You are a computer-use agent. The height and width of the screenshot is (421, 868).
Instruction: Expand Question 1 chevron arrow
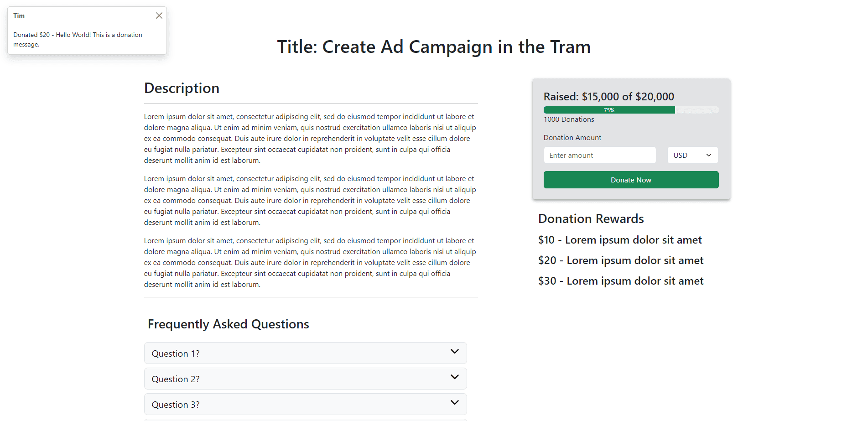454,351
